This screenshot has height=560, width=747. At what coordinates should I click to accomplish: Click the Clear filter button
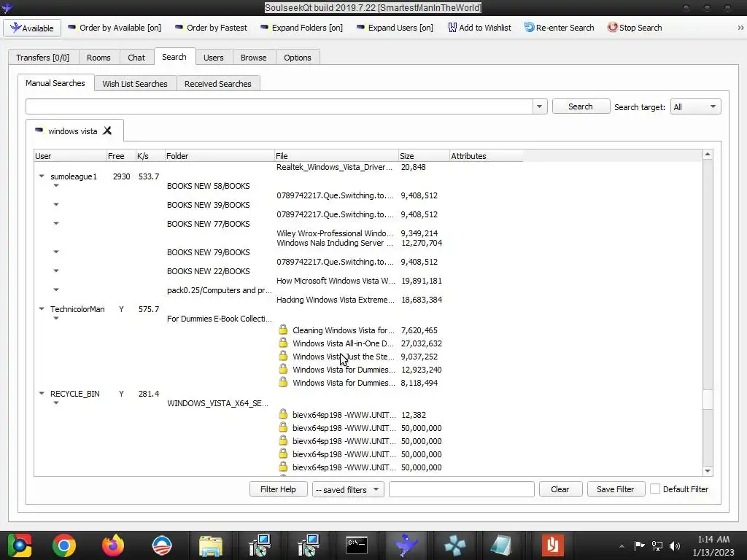[x=560, y=489]
